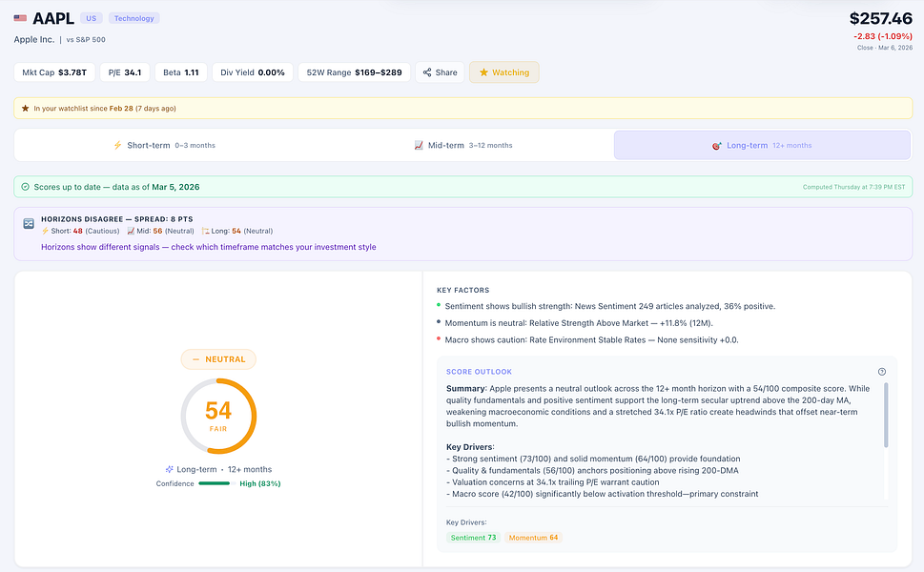Select the Long-term 12+ months tab
This screenshot has height=572, width=924.
pyautogui.click(x=762, y=145)
